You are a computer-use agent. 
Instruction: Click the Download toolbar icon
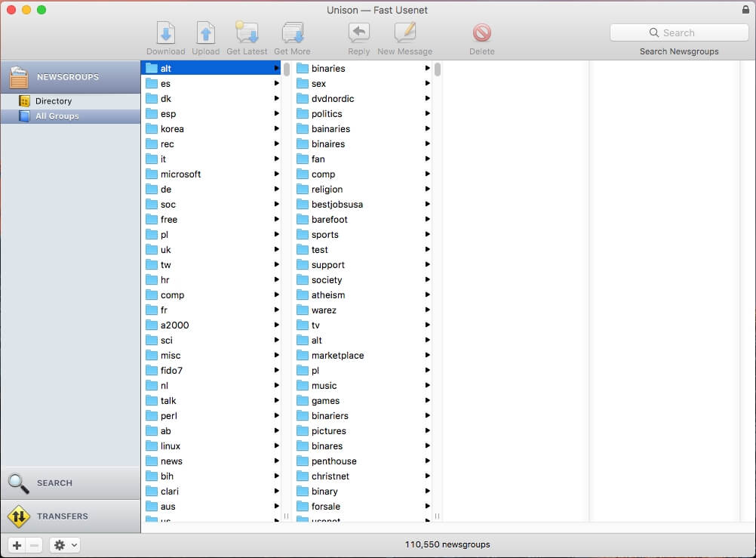click(x=165, y=32)
